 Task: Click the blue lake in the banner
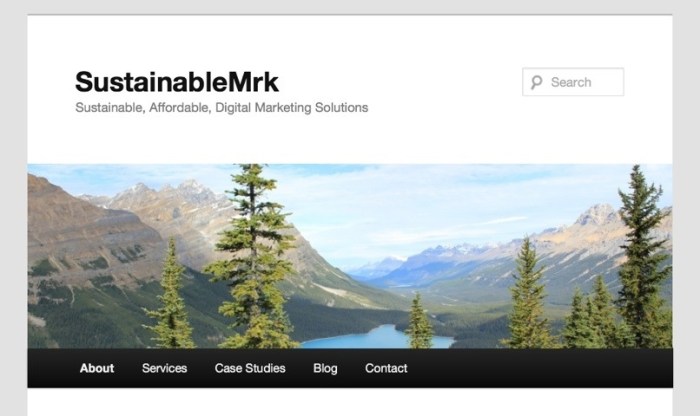click(x=375, y=338)
